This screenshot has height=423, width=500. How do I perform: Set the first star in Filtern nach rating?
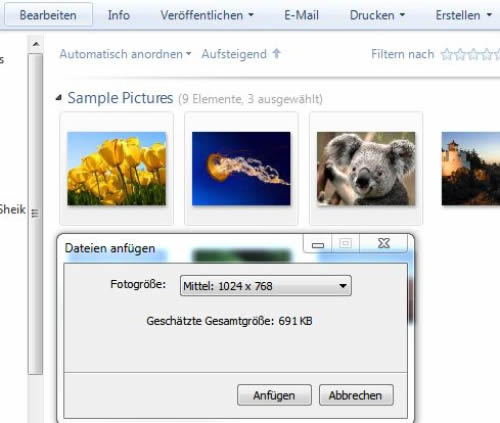click(x=447, y=54)
